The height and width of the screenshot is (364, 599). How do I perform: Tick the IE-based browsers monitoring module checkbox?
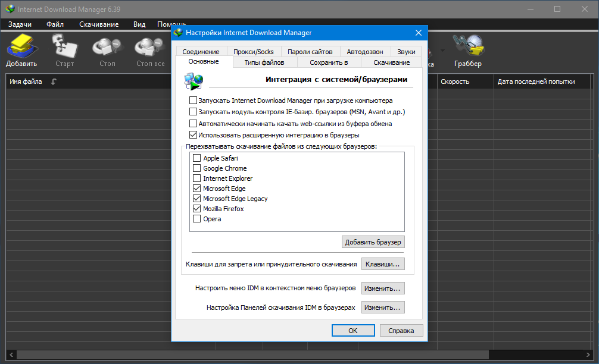194,112
